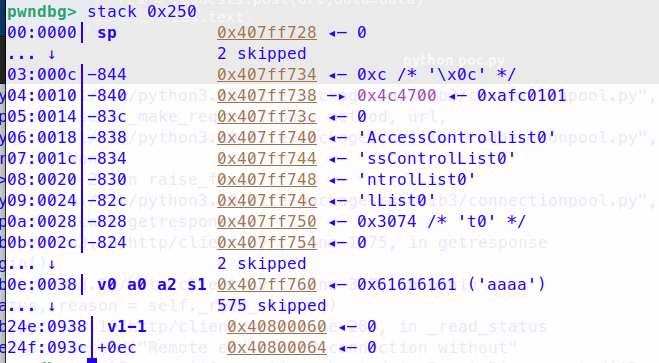Click the address 0x40800064
Image resolution: width=659 pixels, height=363 pixels.
coord(277,348)
